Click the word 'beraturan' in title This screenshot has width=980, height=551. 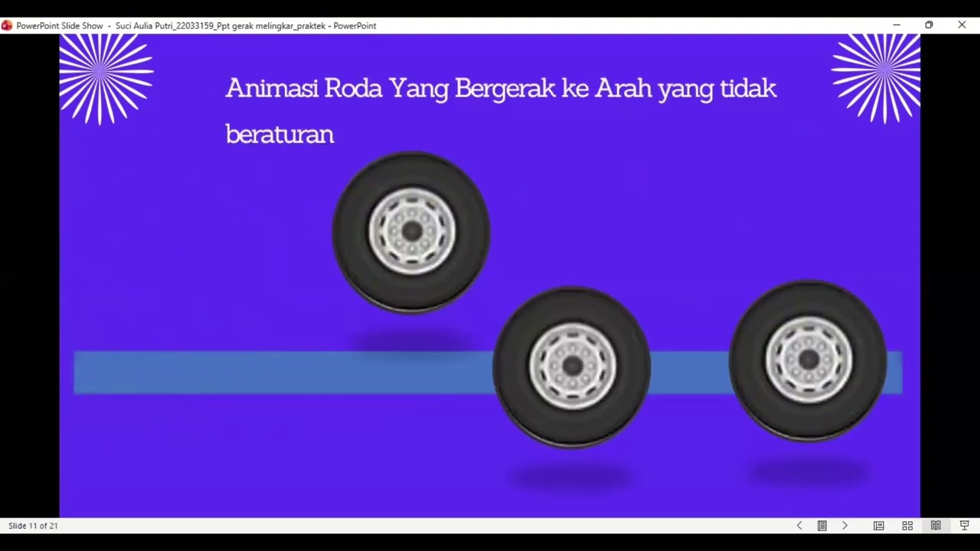[279, 135]
